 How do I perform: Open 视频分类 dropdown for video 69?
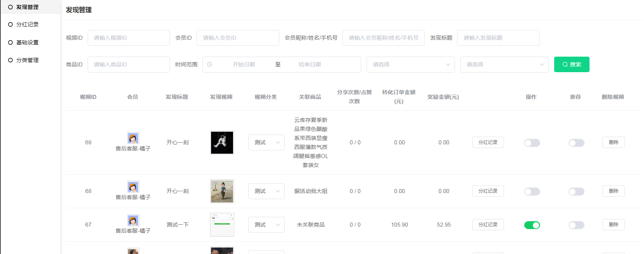(266, 143)
